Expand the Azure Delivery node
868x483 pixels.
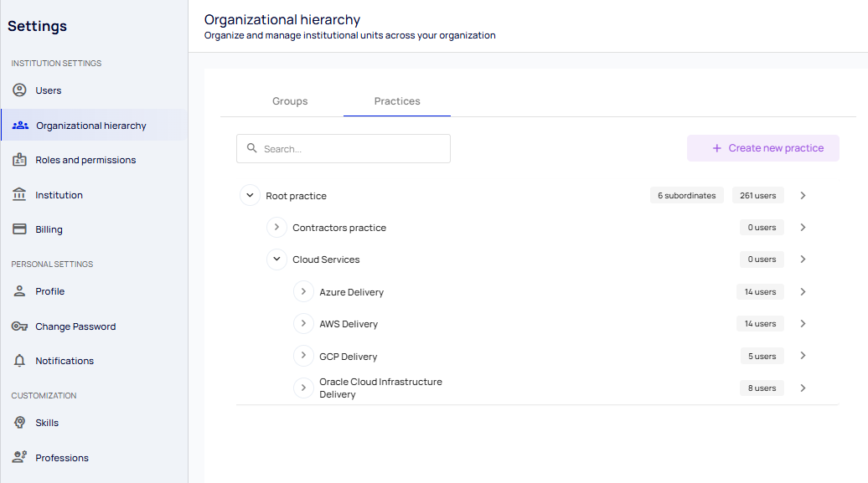pyautogui.click(x=303, y=292)
